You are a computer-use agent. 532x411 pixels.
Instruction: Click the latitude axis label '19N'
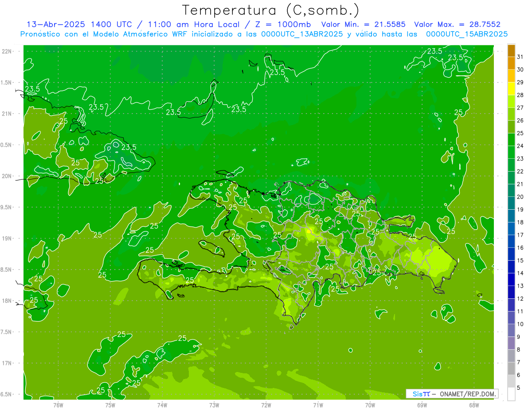tap(8, 238)
